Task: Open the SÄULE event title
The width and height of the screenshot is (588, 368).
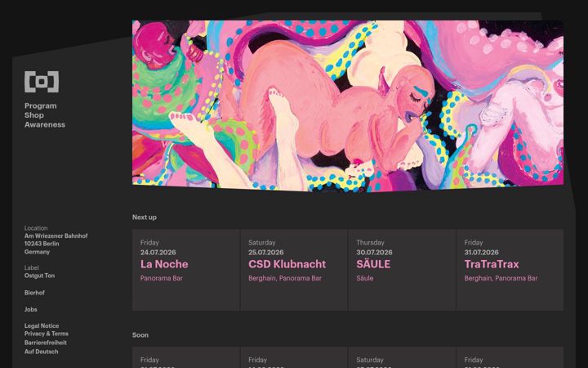Action: [x=373, y=264]
